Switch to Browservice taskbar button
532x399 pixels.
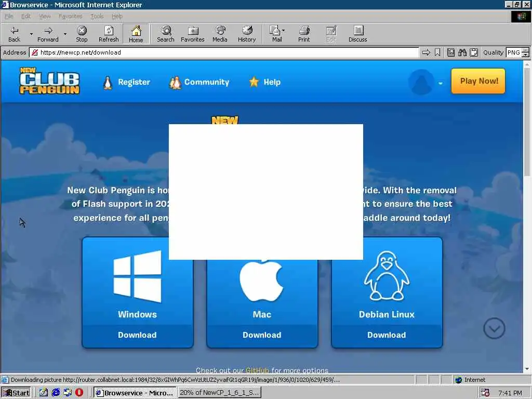135,393
